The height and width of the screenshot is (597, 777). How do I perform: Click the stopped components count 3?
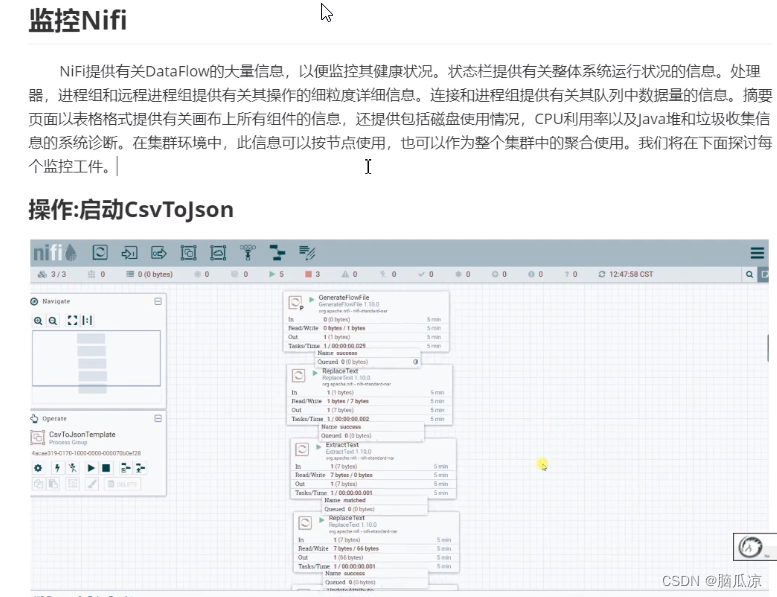tap(313, 274)
